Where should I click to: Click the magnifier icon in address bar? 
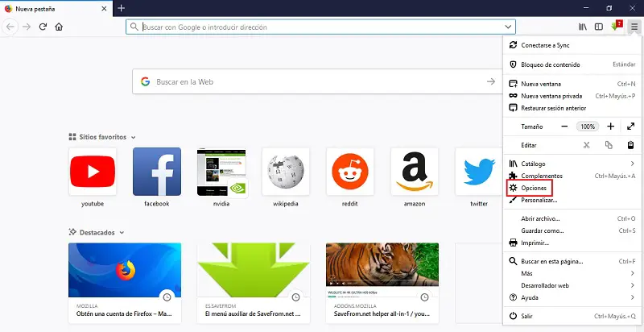point(134,27)
